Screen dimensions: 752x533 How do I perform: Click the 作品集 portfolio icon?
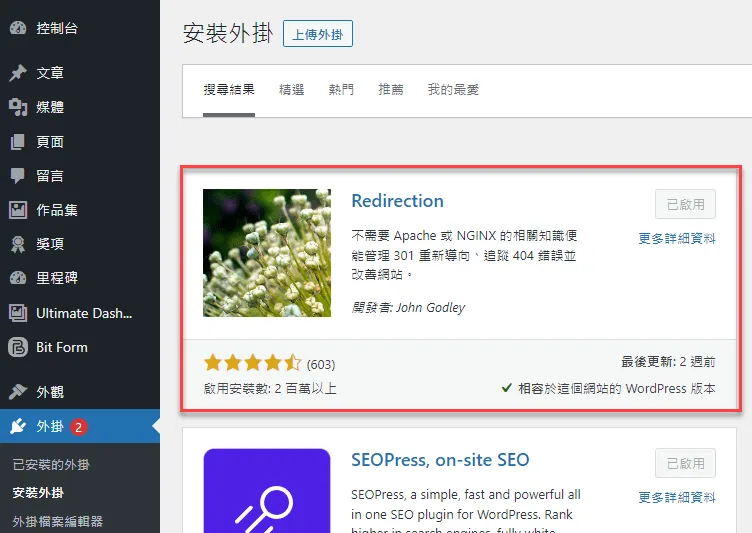click(x=18, y=210)
